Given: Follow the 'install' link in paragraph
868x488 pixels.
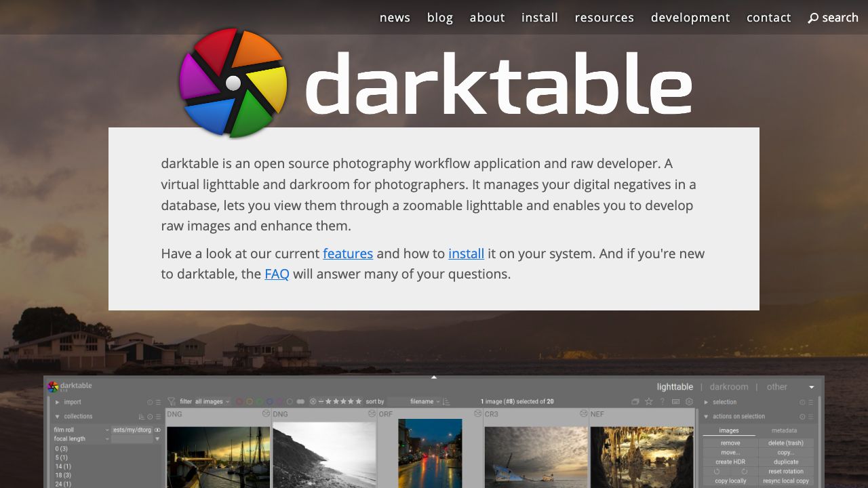Looking at the screenshot, I should [x=466, y=253].
